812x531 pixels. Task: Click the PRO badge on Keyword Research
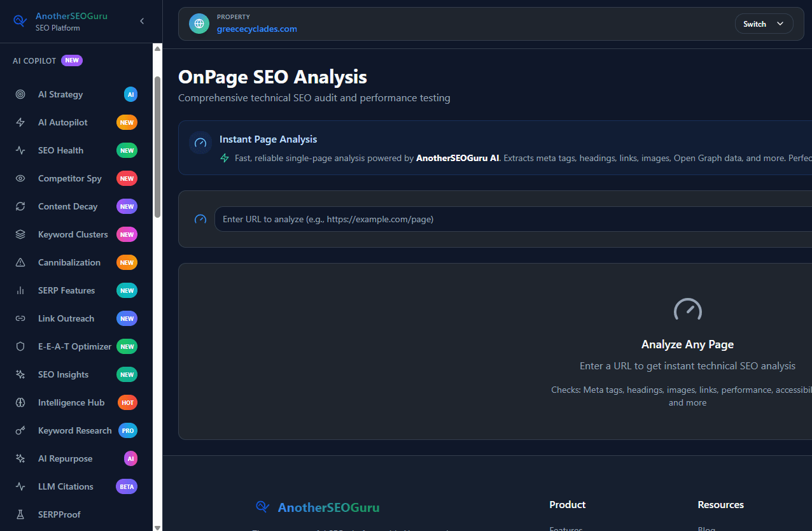pos(128,430)
